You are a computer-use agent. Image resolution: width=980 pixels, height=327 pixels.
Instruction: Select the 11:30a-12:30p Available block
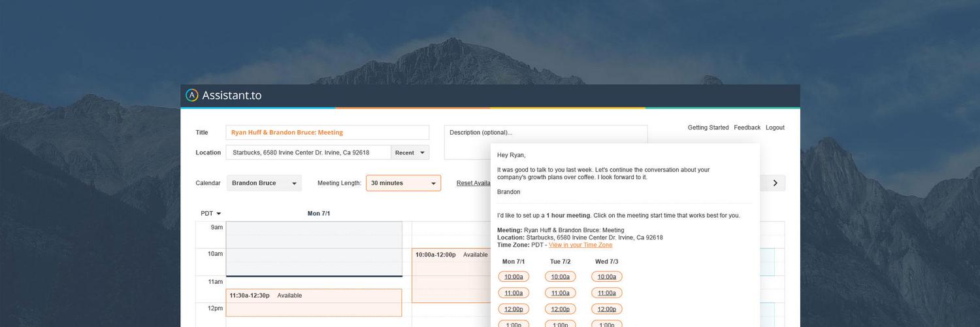click(314, 303)
